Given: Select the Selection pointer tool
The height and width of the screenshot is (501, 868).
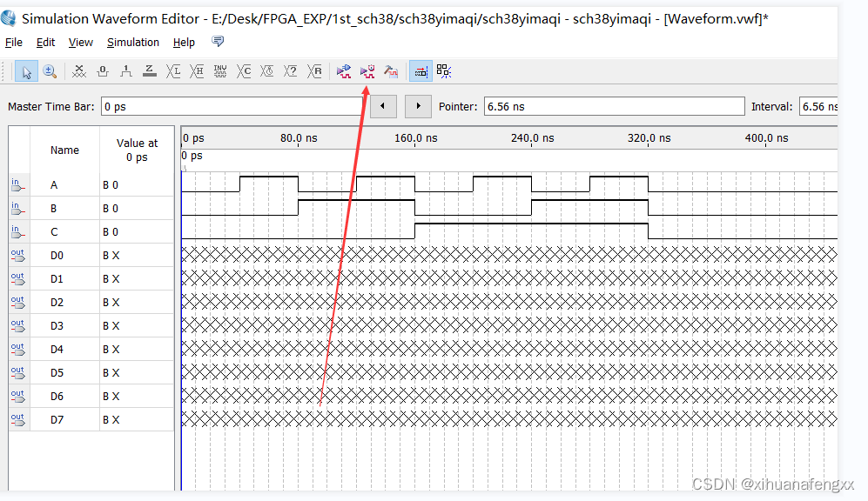Looking at the screenshot, I should [x=26, y=71].
